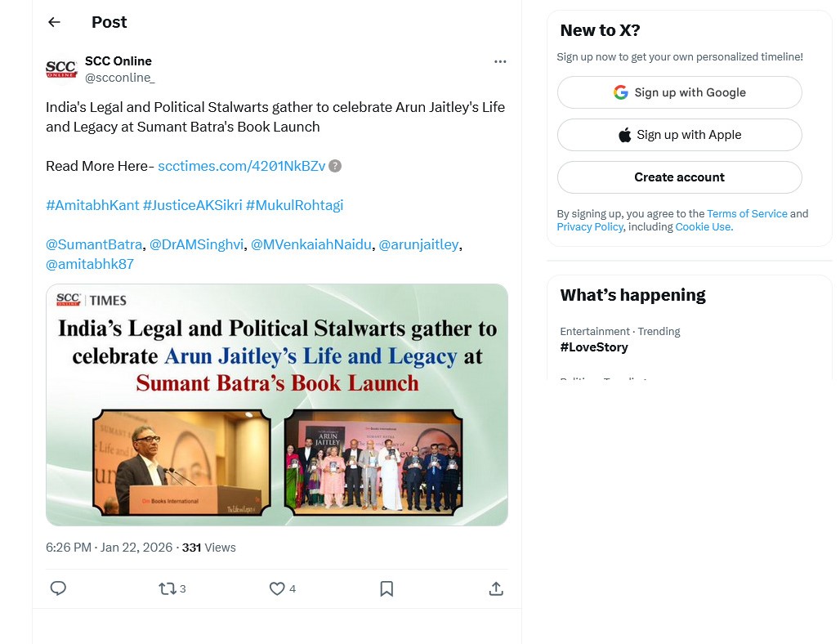The width and height of the screenshot is (840, 644).
Task: Open the scctimes.com article link
Action: pyautogui.click(x=241, y=166)
